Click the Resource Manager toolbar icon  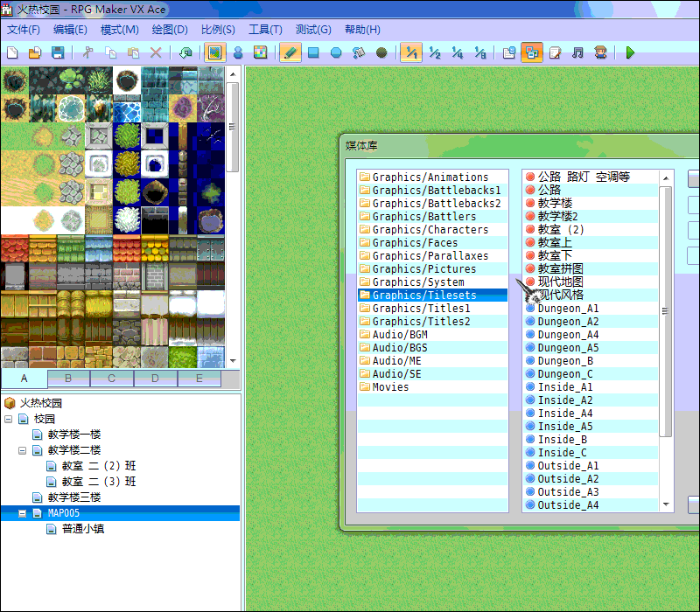532,52
